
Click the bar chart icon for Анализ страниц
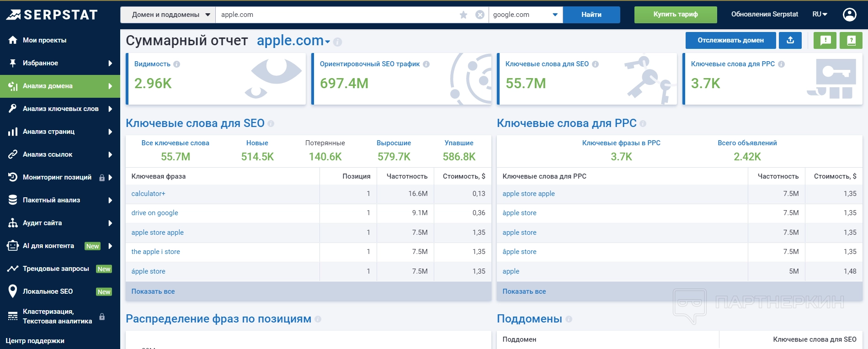tap(13, 132)
